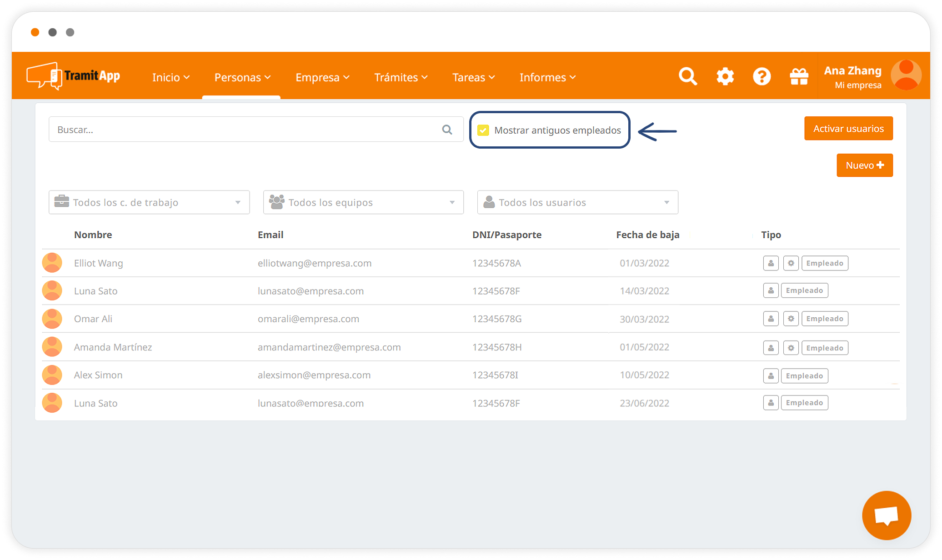942x560 pixels.
Task: Open the chat bubble widget
Action: pyautogui.click(x=887, y=515)
